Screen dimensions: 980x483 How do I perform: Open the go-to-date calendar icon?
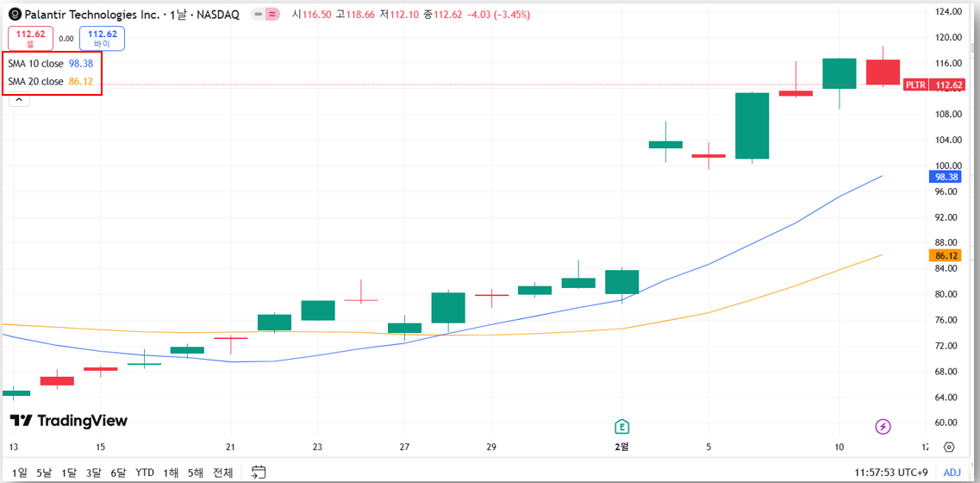[258, 473]
